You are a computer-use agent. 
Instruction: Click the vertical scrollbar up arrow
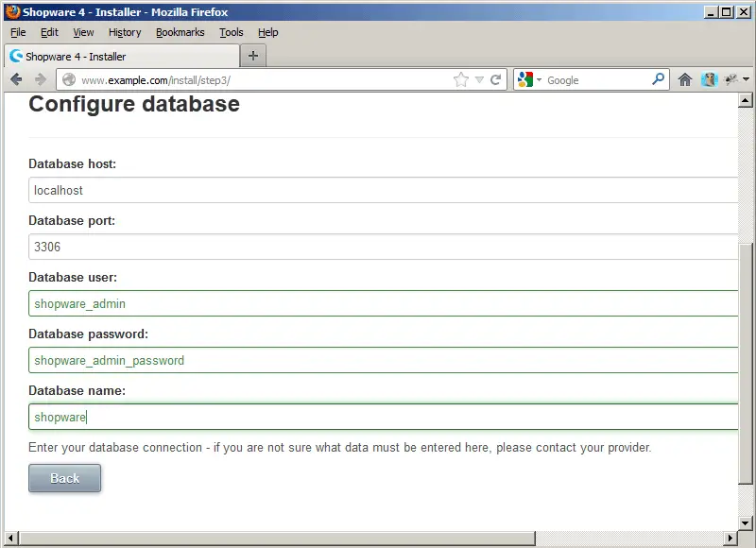click(x=745, y=100)
